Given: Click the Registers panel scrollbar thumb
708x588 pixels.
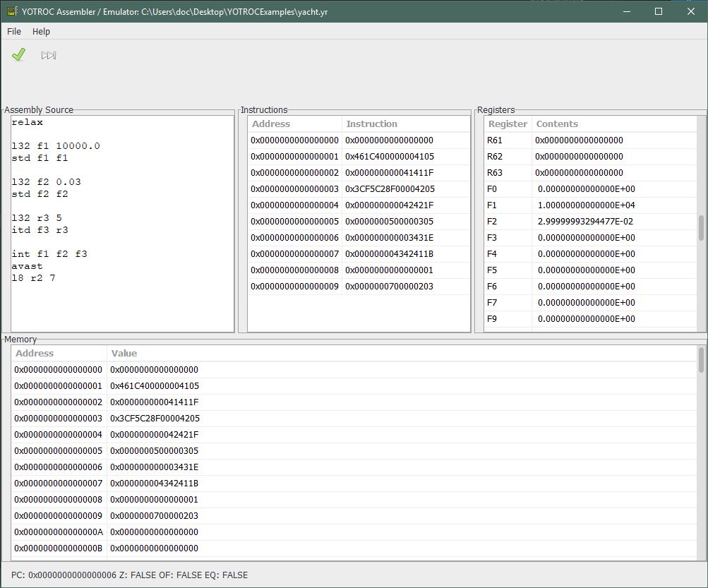Looking at the screenshot, I should coord(701,228).
